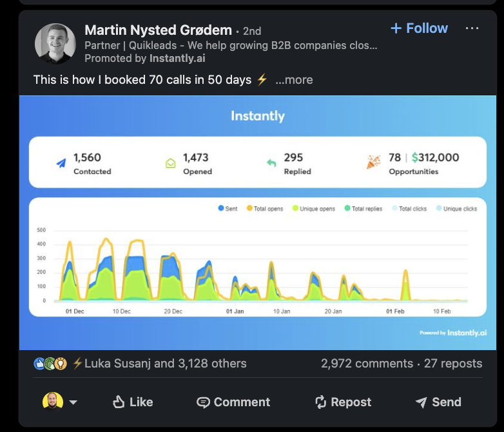Click the 2nd connection degree label
Screen dimensions: 504x432
pyautogui.click(x=252, y=31)
